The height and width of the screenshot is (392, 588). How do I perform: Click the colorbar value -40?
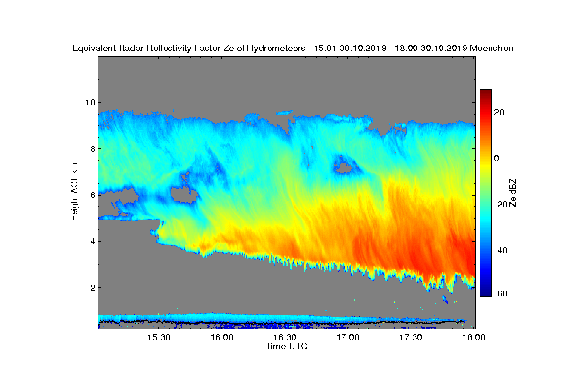coord(502,250)
